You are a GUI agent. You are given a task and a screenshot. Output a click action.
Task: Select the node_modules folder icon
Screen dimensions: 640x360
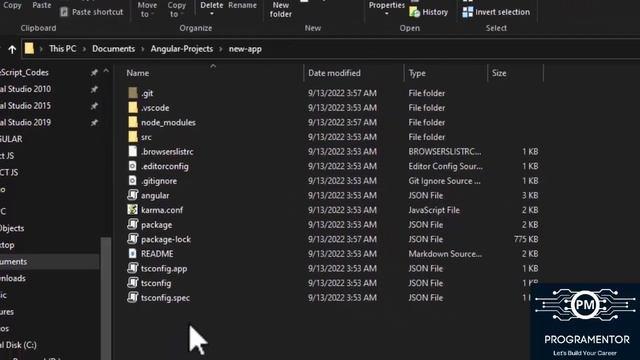click(133, 122)
